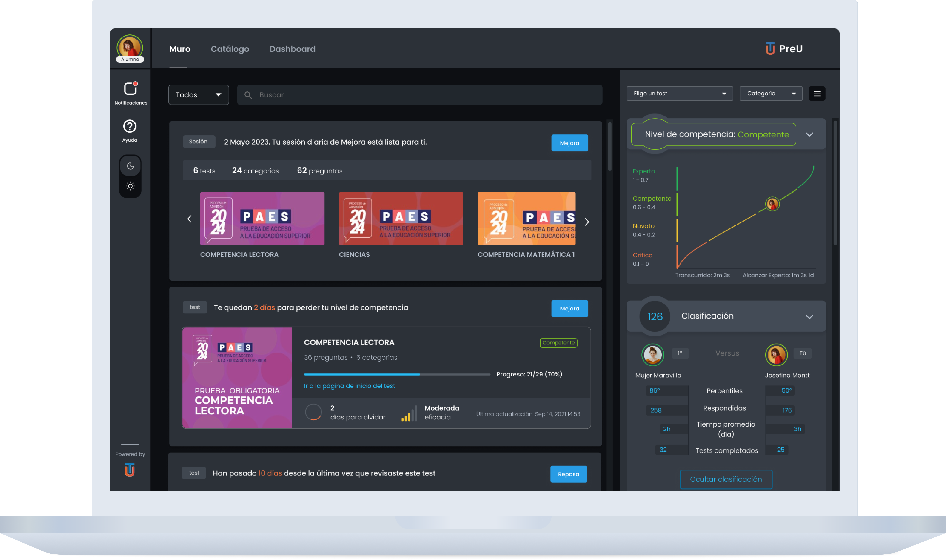Viewport: 946px width, 560px height.
Task: Show previous tests carousel arrow
Action: 189,219
